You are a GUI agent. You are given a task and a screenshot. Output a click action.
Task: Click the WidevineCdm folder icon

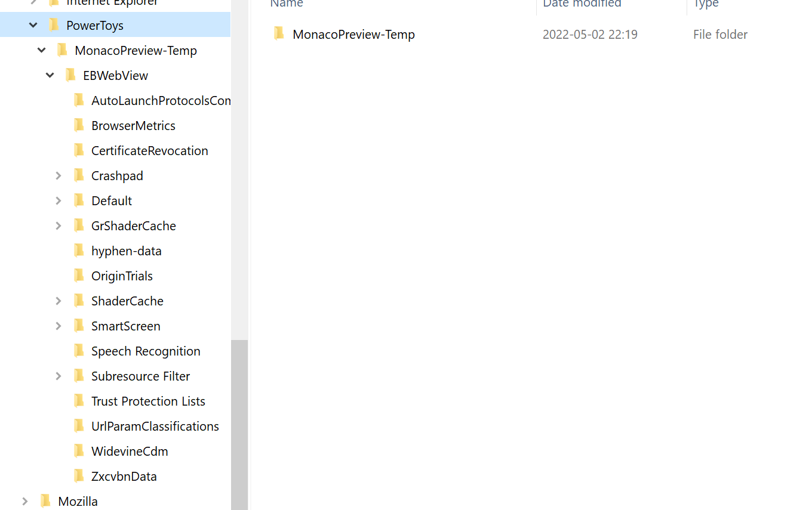click(x=79, y=450)
